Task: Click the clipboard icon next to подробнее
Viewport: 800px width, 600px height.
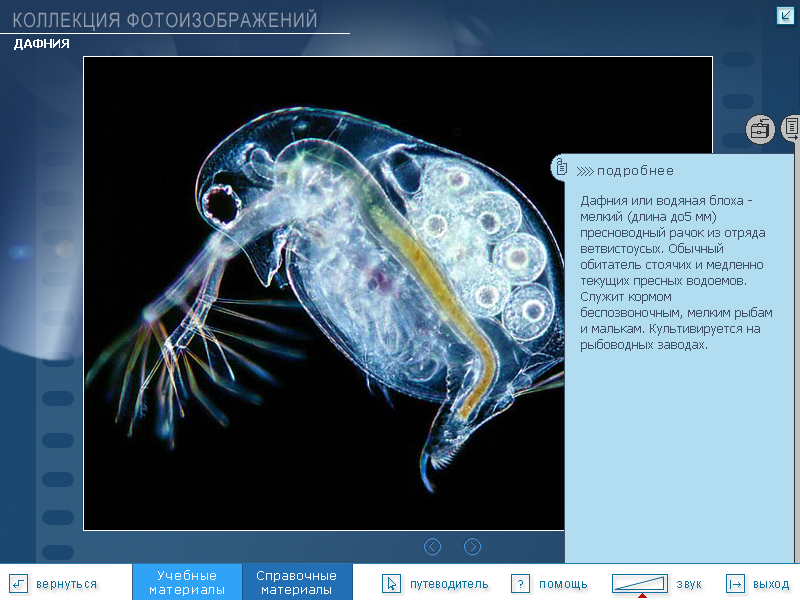Action: point(561,167)
